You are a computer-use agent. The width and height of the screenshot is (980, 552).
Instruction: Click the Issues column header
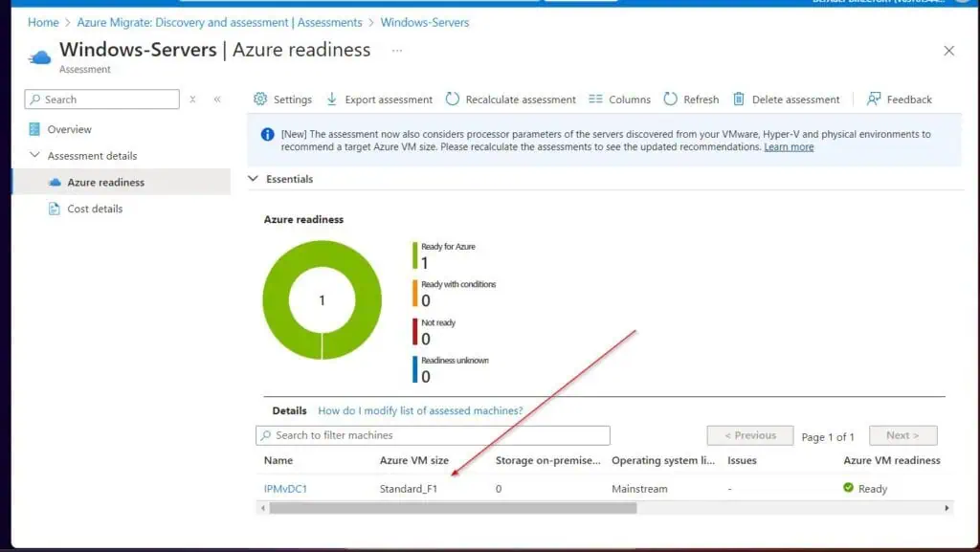point(742,460)
